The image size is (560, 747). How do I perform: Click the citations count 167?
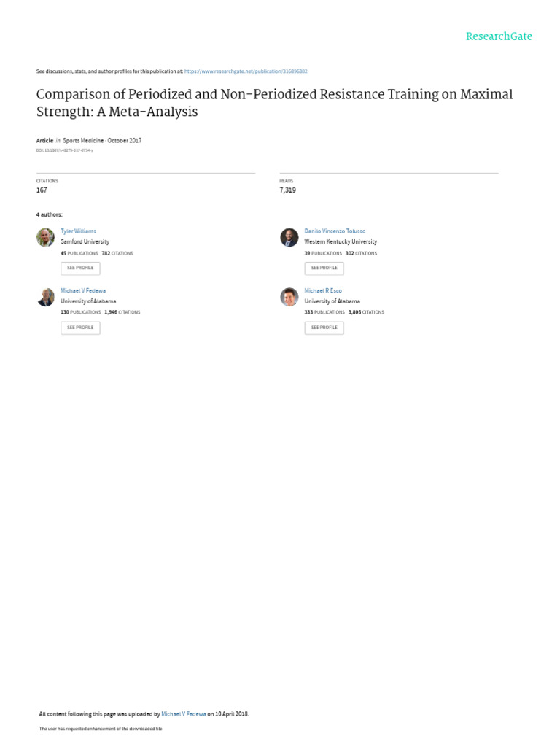coord(42,190)
